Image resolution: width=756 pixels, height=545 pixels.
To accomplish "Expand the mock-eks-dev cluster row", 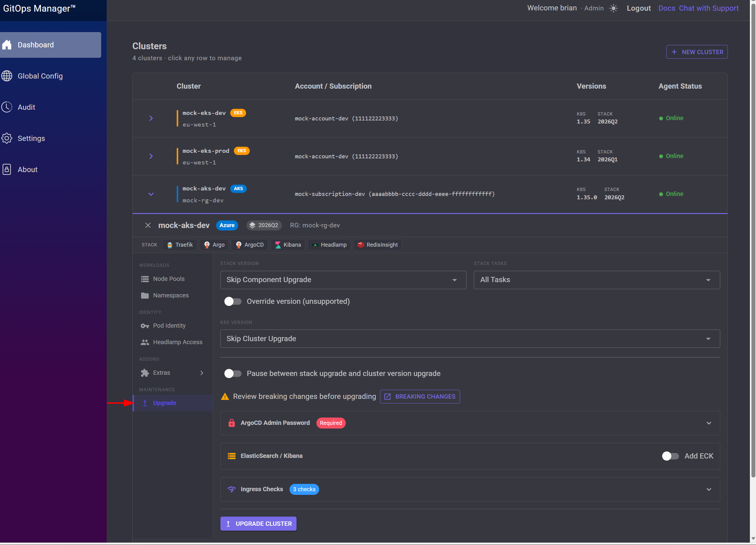I will click(x=151, y=118).
